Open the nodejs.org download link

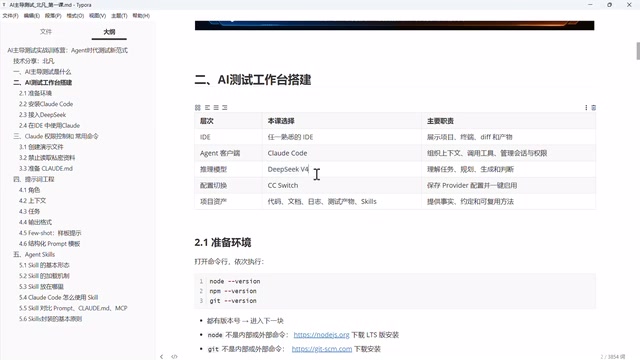click(321, 335)
